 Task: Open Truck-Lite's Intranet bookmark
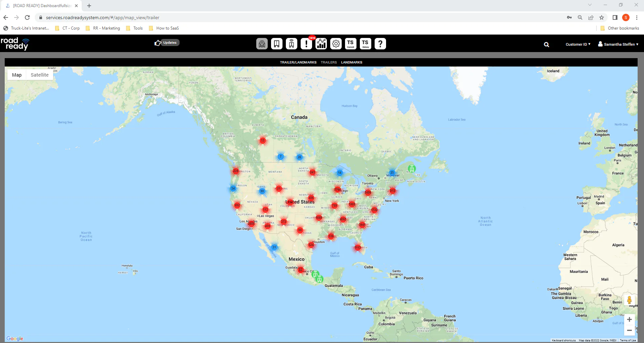point(26,28)
